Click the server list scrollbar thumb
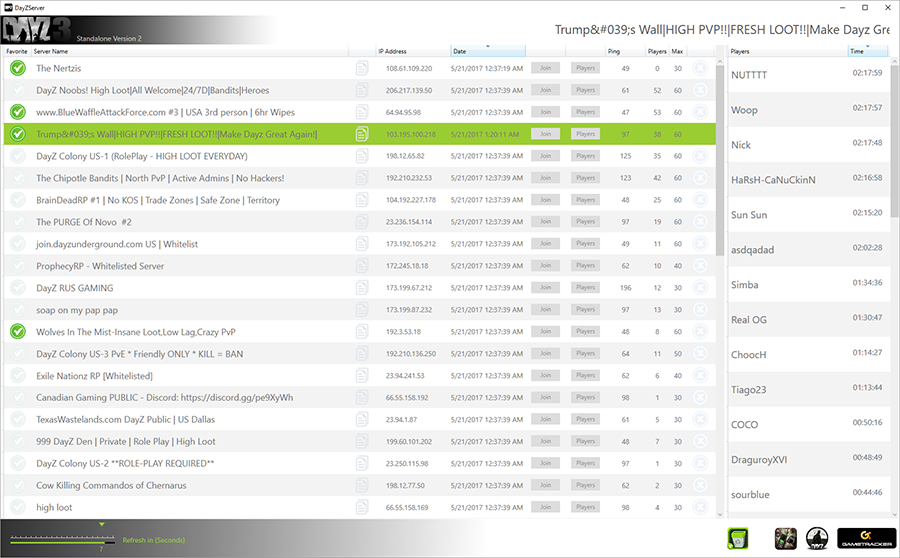Screen dimensions: 900x558 click(x=720, y=161)
